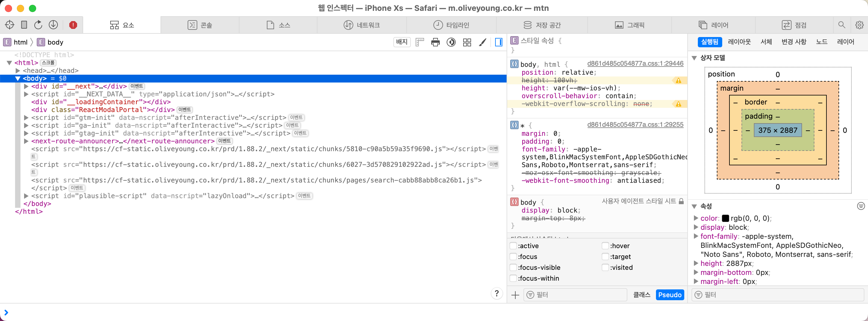Open the 네트워크 tab
868x321 pixels.
(x=361, y=25)
